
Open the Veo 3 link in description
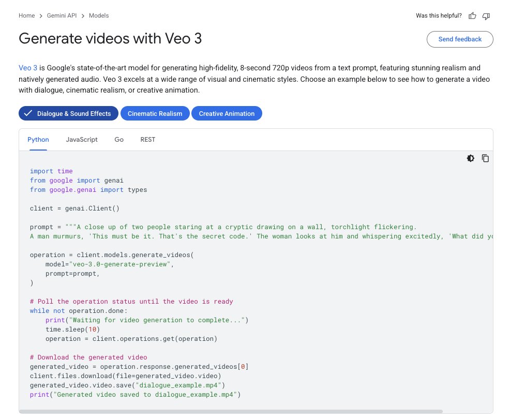(27, 68)
